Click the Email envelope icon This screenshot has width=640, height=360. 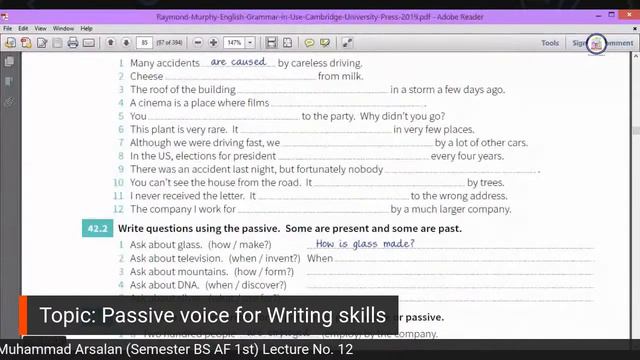coord(89,43)
